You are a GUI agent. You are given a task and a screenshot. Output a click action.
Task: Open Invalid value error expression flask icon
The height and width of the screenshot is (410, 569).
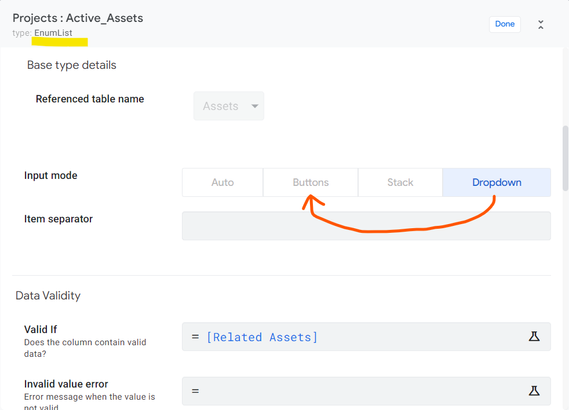click(534, 391)
